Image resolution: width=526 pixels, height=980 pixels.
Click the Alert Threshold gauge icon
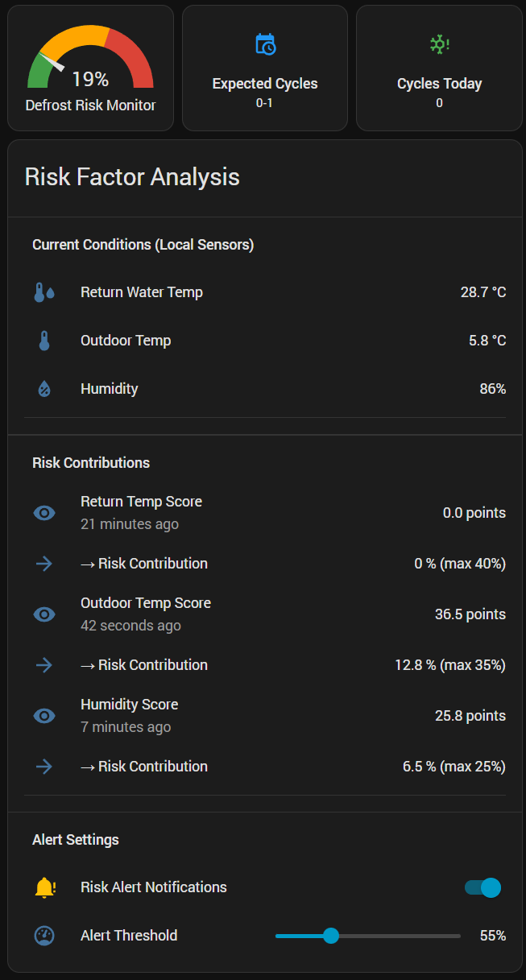pos(44,936)
